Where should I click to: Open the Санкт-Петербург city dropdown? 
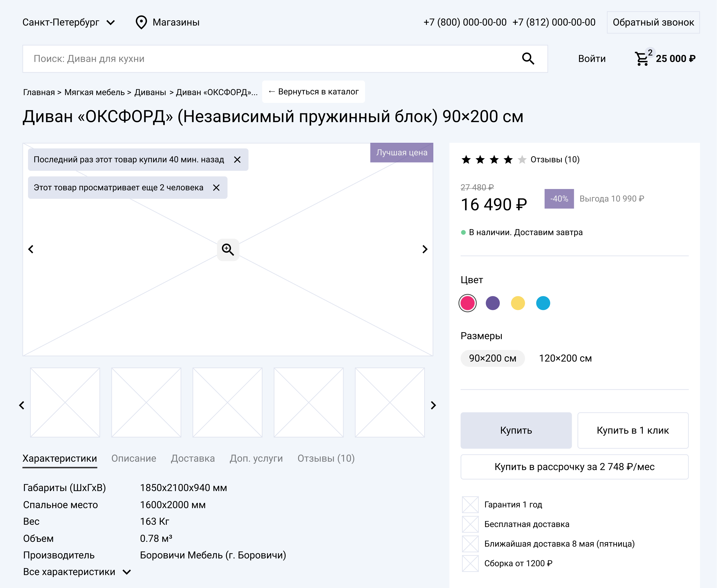pos(69,22)
